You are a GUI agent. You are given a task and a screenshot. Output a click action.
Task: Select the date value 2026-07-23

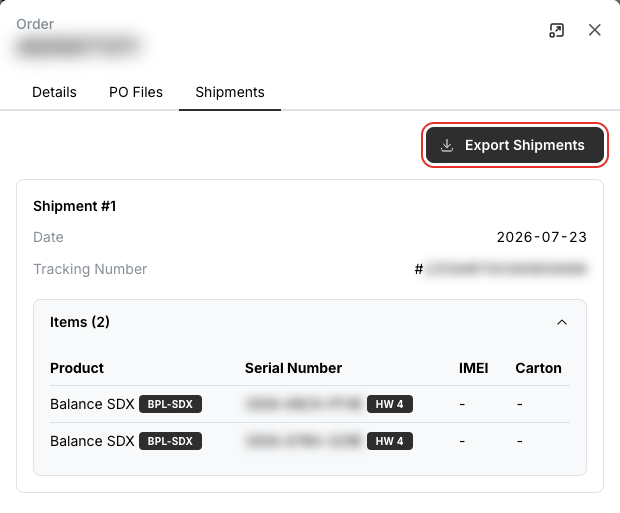[x=541, y=237]
